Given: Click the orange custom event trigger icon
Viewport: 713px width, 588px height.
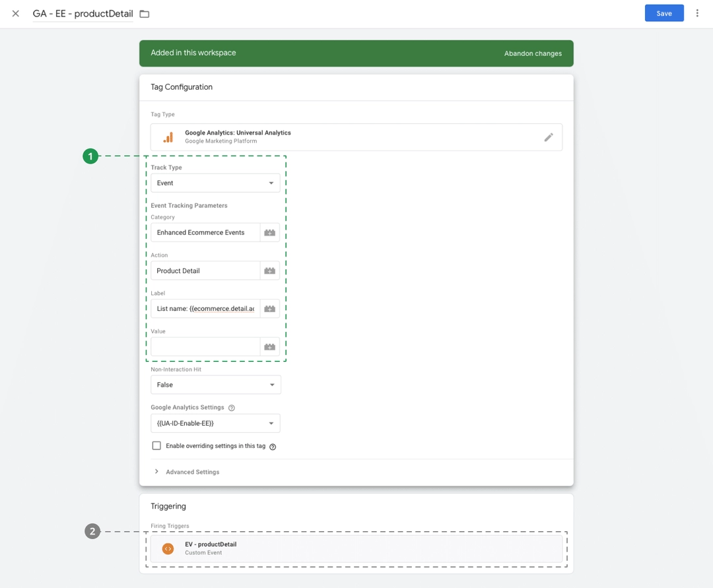Looking at the screenshot, I should click(x=168, y=549).
